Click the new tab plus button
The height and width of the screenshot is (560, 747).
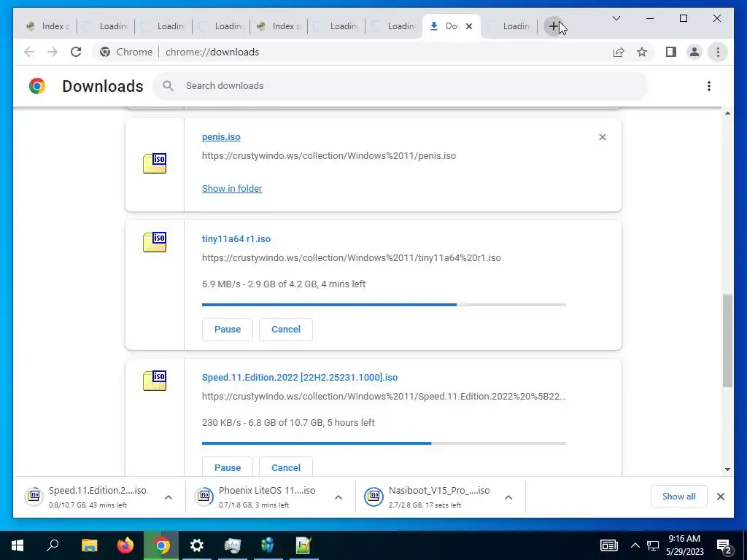(553, 26)
